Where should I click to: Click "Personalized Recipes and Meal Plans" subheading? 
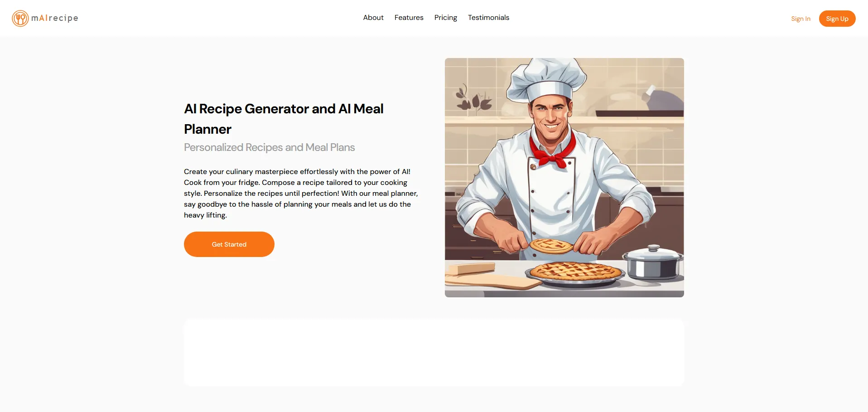[269, 147]
